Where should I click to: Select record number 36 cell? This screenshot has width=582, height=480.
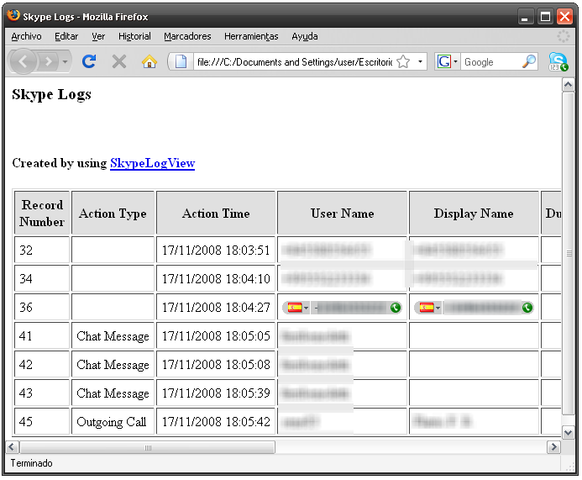42,307
